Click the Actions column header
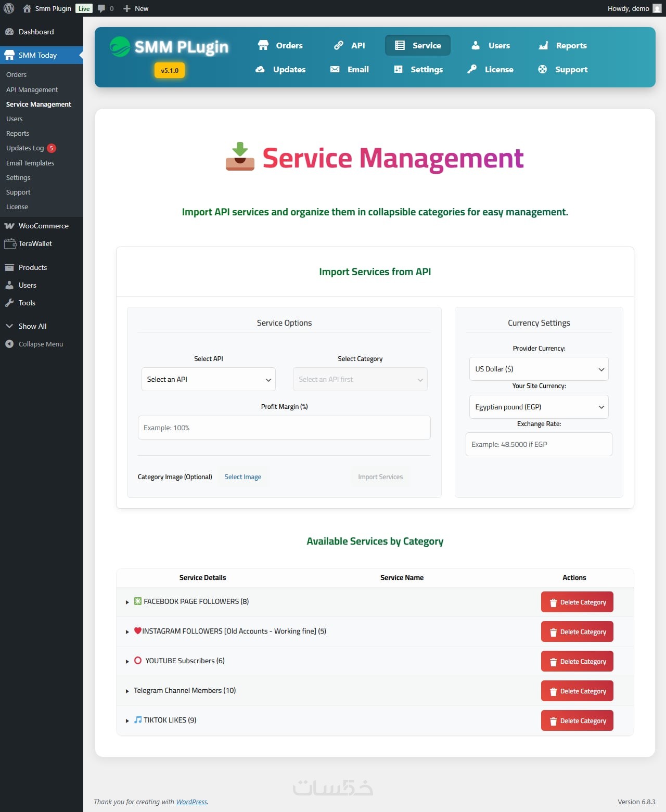This screenshot has width=666, height=812. point(574,577)
